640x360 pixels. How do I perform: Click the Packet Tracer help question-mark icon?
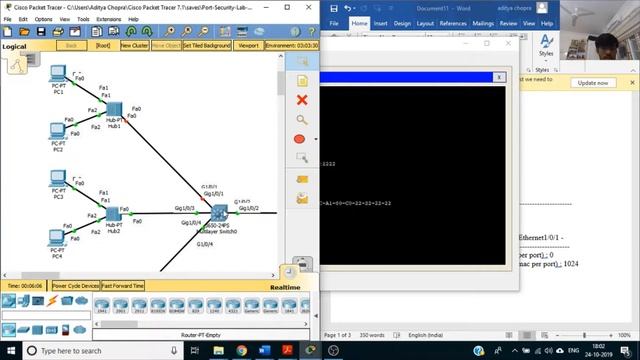[311, 31]
